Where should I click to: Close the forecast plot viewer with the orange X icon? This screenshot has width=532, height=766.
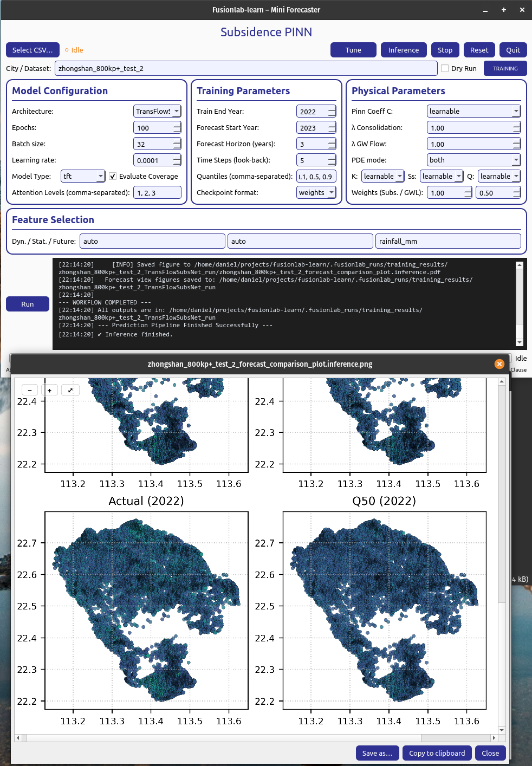499,364
